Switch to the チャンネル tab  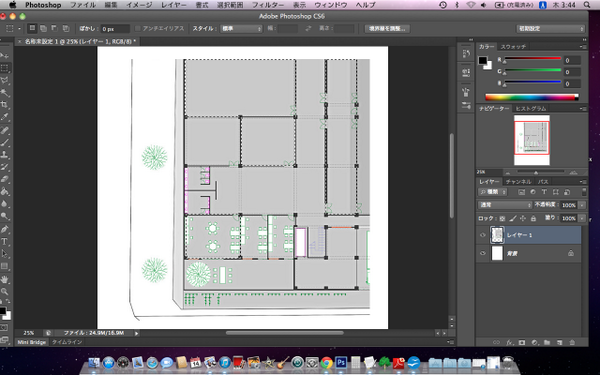(x=518, y=182)
